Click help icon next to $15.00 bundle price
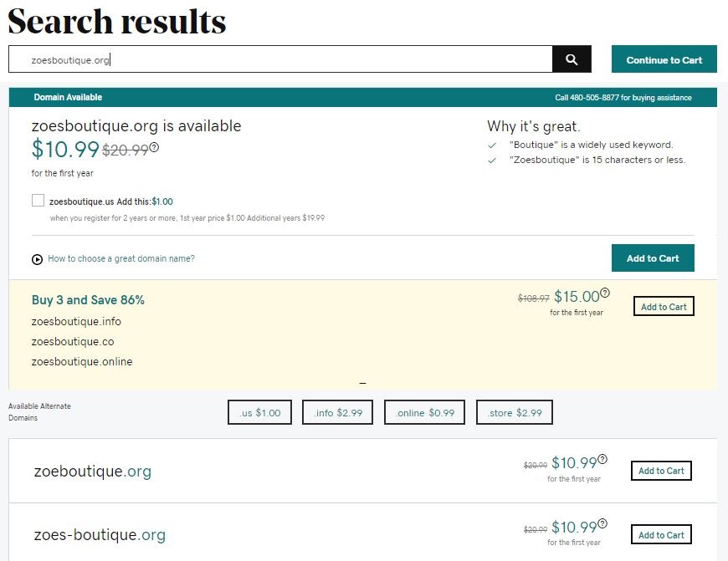 point(605,293)
